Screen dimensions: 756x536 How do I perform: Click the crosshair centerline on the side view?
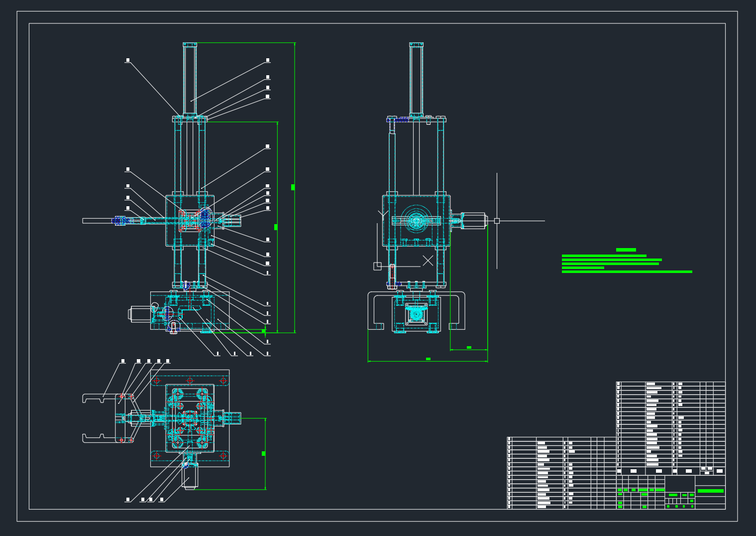[x=496, y=222]
